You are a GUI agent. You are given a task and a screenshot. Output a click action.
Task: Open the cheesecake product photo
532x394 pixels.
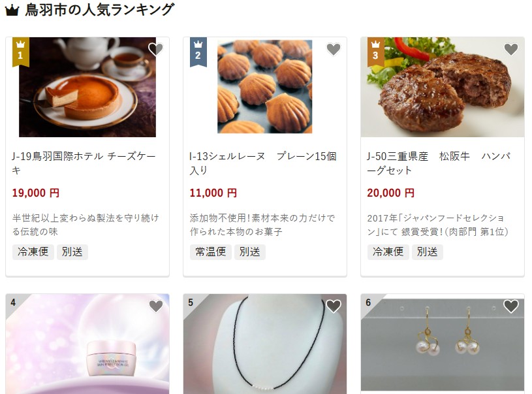tap(87, 88)
